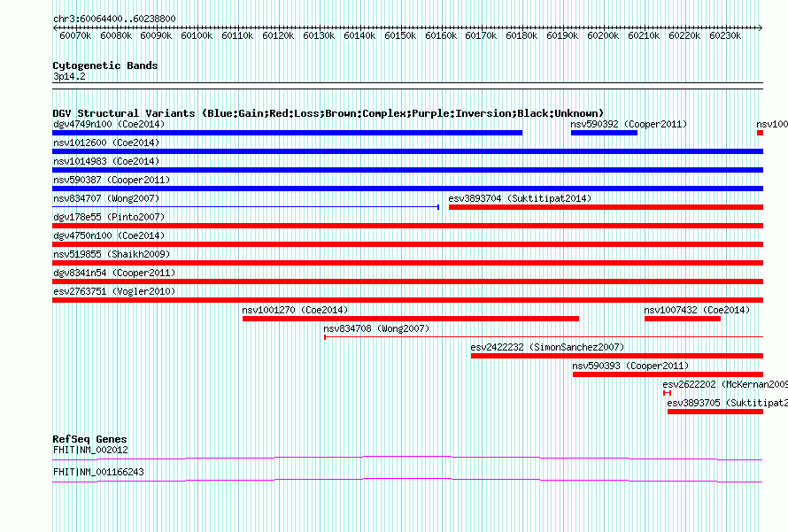Click the 60130k ruler position label
This screenshot has width=788, height=532.
[319, 35]
